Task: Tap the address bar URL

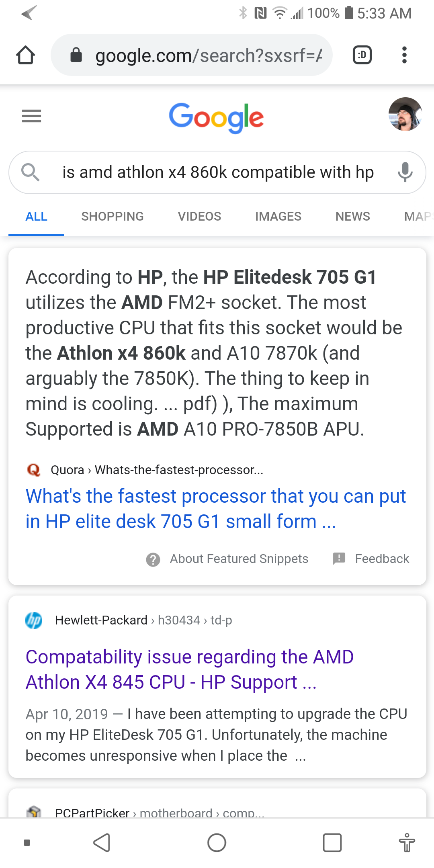Action: (x=208, y=55)
